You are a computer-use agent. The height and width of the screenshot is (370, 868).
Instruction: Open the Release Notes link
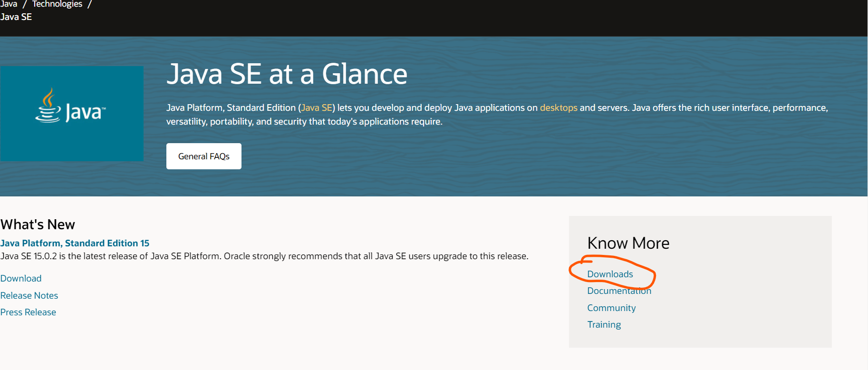pyautogui.click(x=29, y=295)
